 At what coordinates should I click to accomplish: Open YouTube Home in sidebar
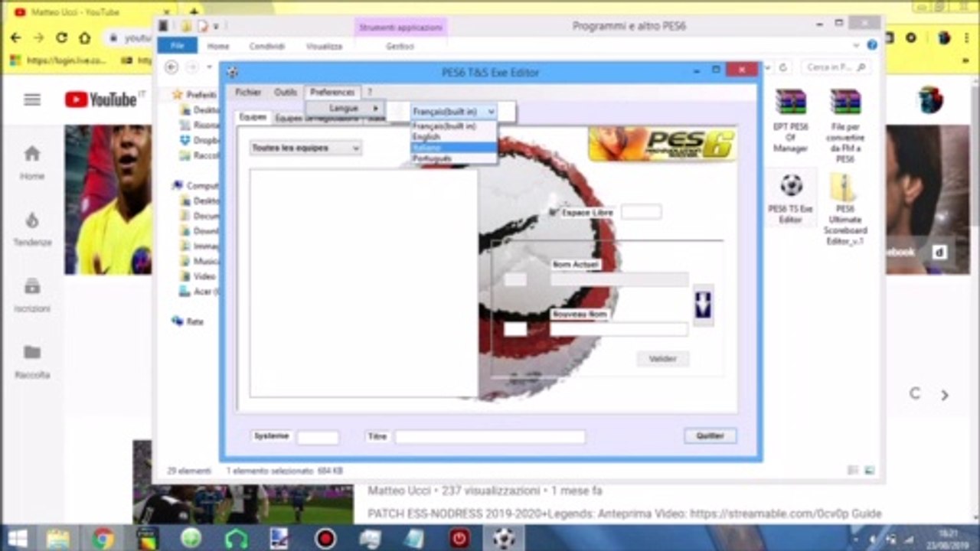click(x=32, y=162)
